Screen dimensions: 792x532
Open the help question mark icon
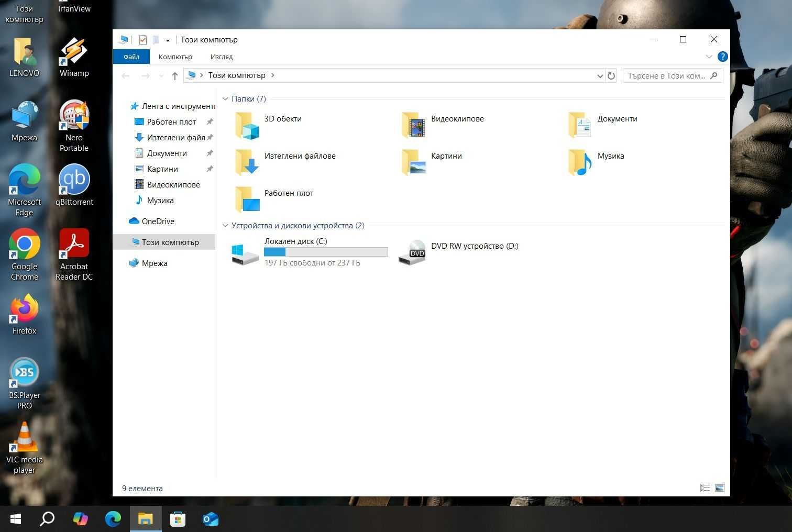coord(722,57)
